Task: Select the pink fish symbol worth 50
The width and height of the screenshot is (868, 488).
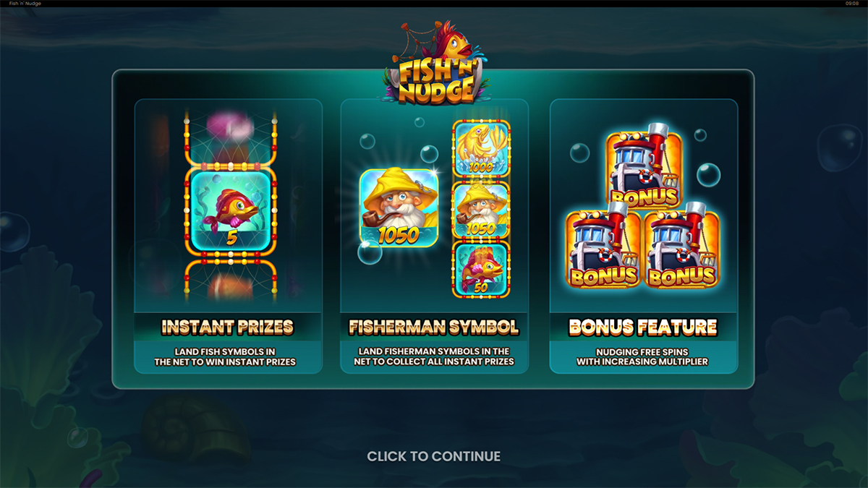Action: [481, 270]
